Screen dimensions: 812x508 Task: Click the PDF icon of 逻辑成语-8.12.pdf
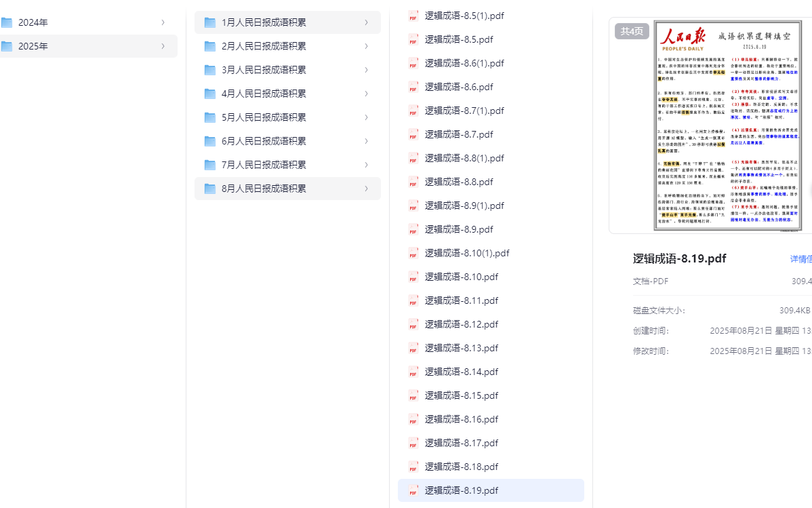click(x=413, y=324)
